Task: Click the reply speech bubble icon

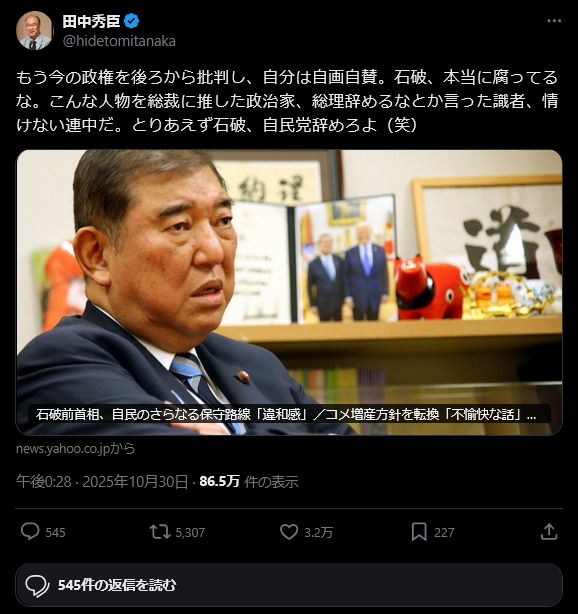Action: coord(30,532)
